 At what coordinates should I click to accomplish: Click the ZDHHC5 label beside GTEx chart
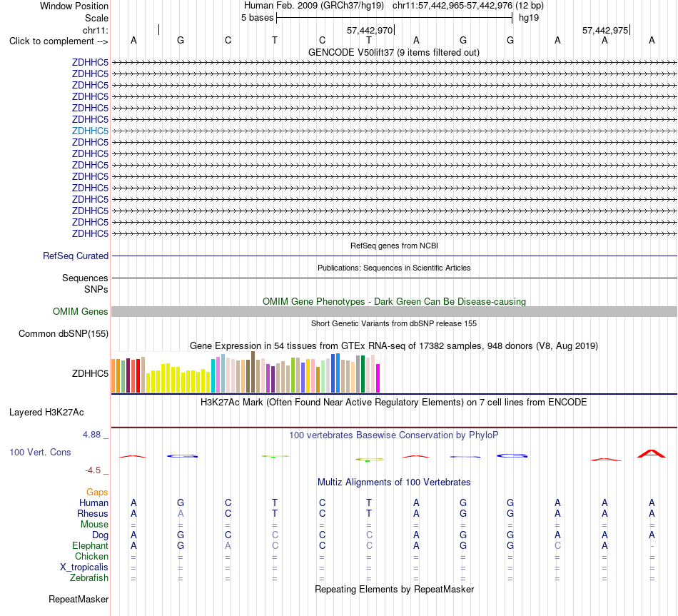(x=90, y=373)
